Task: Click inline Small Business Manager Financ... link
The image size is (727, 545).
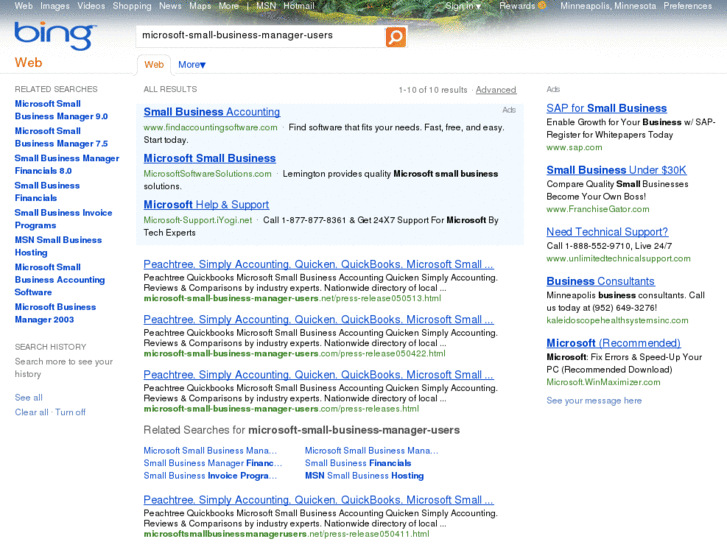Action: pyautogui.click(x=212, y=463)
